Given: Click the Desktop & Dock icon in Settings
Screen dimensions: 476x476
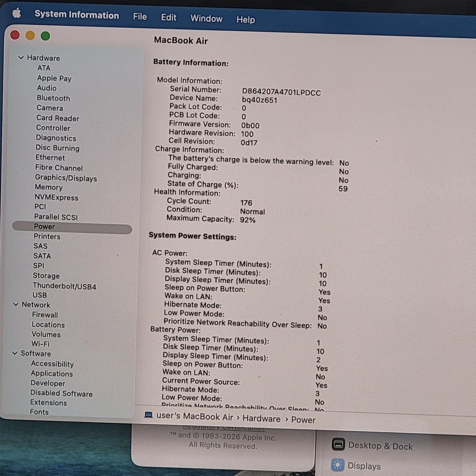Looking at the screenshot, I should [338, 444].
